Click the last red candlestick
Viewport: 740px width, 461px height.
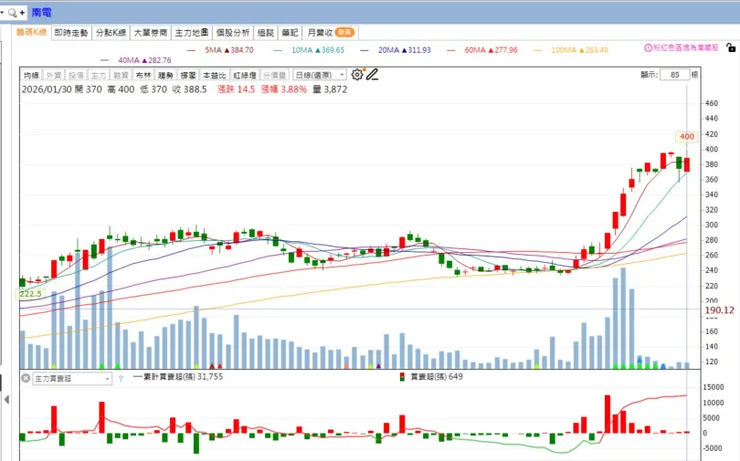coord(687,165)
